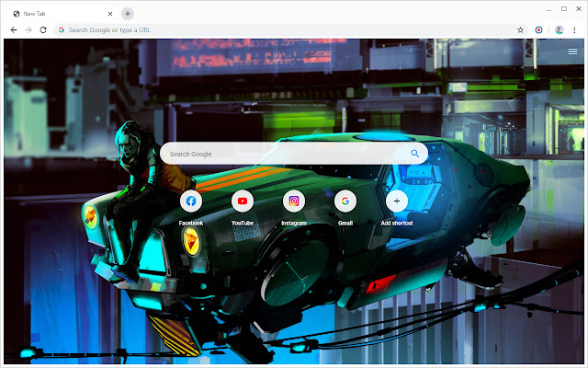Select the New Tab tab
This screenshot has height=368, width=588.
click(x=62, y=14)
